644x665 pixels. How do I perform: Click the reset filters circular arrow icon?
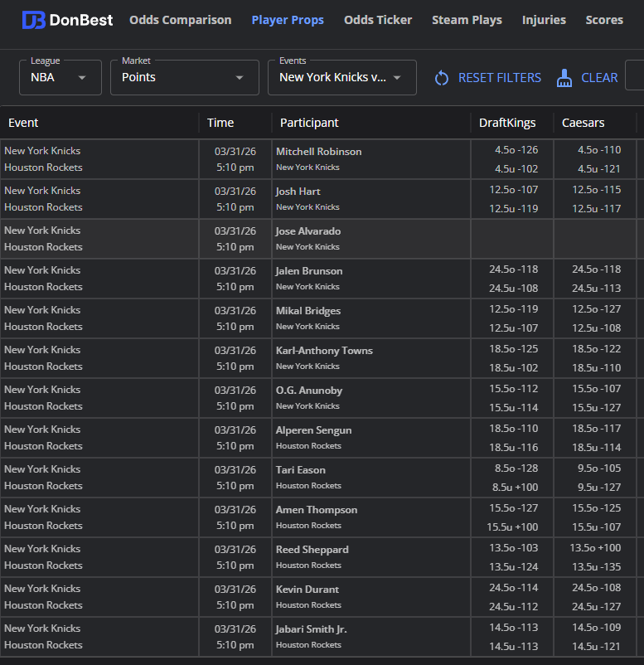point(442,78)
